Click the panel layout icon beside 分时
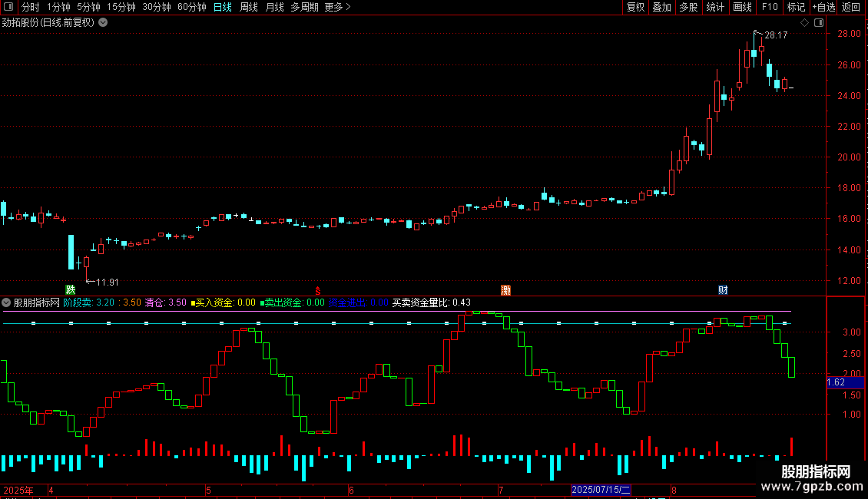The image size is (868, 499). [x=8, y=7]
